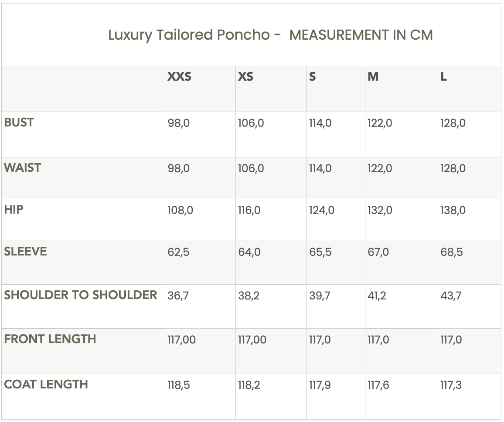Click the Luxury Tailored Poncho table title
The image size is (504, 422).
[270, 35]
